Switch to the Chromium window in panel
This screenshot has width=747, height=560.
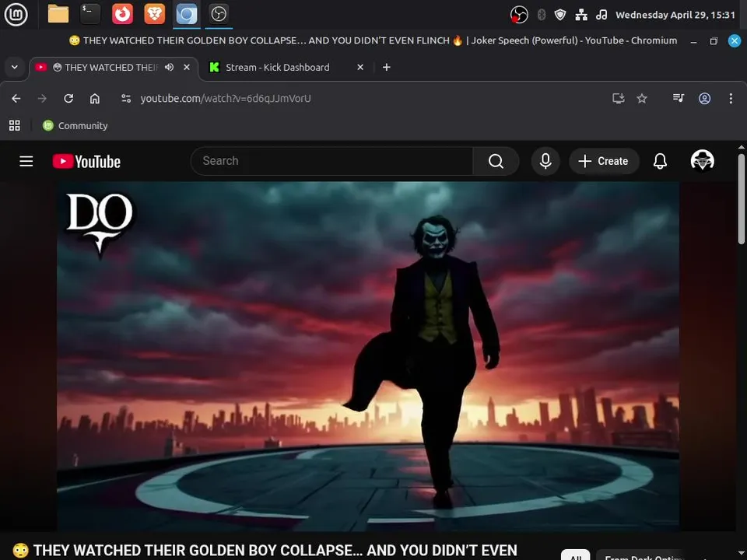[x=186, y=14]
